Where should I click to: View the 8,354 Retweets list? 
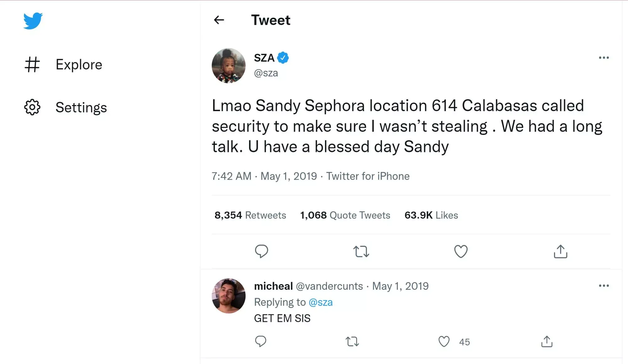[x=250, y=215]
